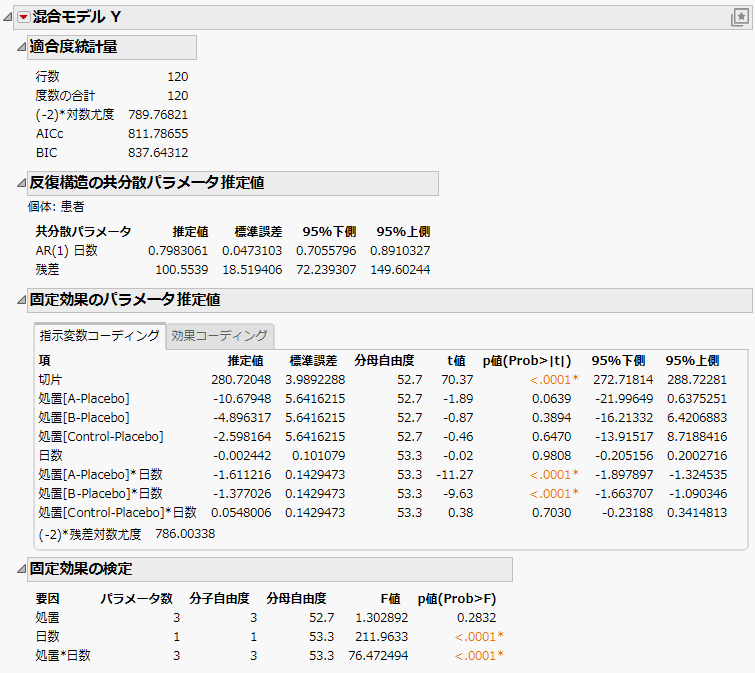
Task: Open the red triangle menu for 混合モデル Y
Action: pos(23,17)
